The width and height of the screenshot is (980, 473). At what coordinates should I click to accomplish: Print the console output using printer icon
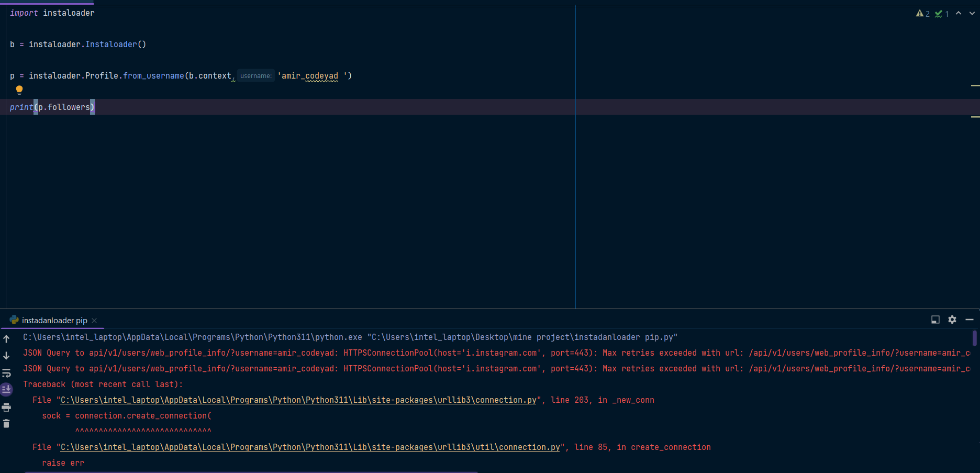click(x=7, y=407)
